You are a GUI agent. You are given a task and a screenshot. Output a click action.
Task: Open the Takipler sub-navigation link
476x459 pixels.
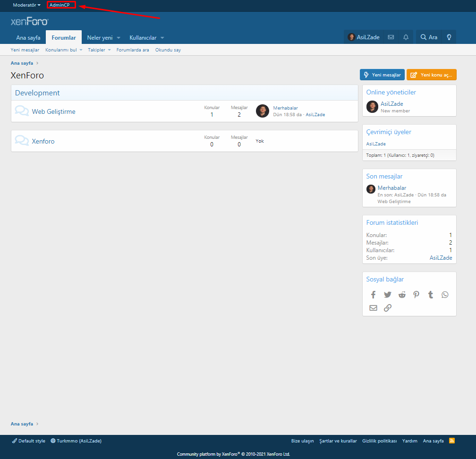pos(96,50)
